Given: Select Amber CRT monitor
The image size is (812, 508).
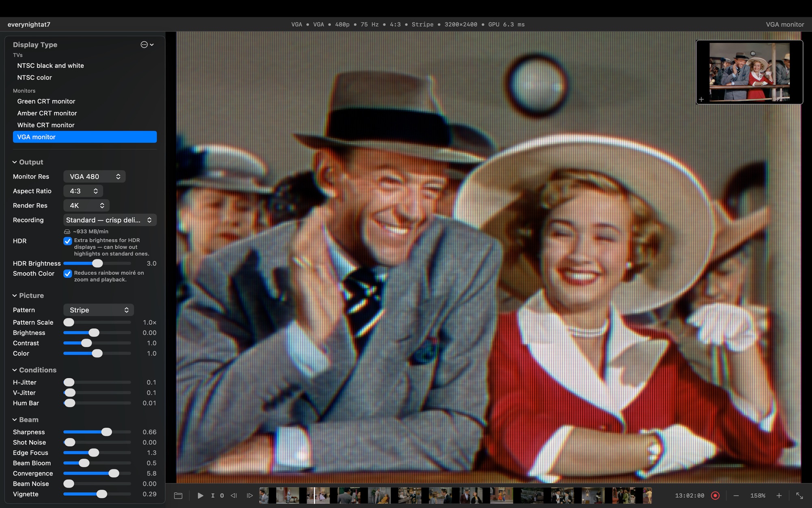Looking at the screenshot, I should (85, 113).
